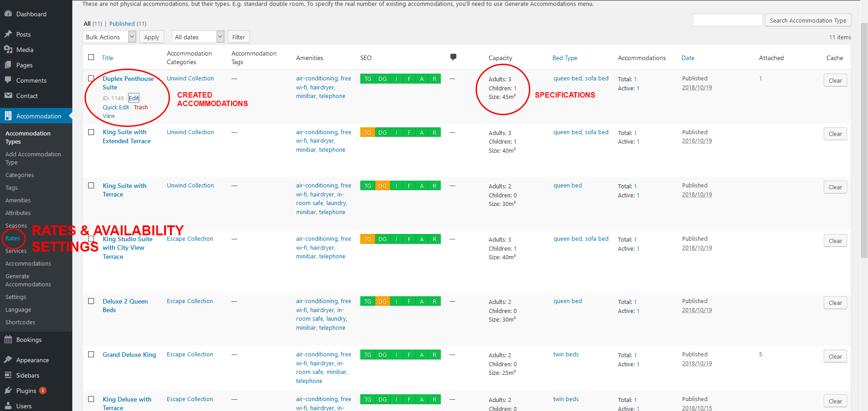
Task: Click the Appearance paintbrush icon
Action: (x=8, y=360)
